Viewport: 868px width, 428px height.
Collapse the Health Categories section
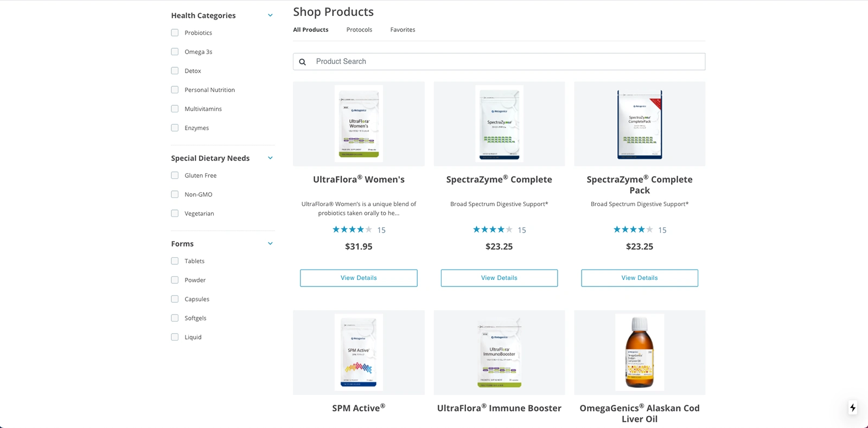click(x=270, y=15)
